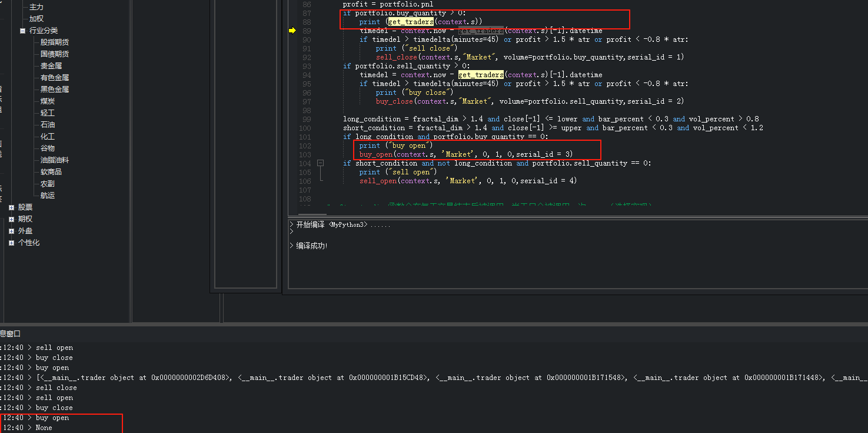Click highlighted get_traders on line 88
The width and height of the screenshot is (868, 433).
411,22
